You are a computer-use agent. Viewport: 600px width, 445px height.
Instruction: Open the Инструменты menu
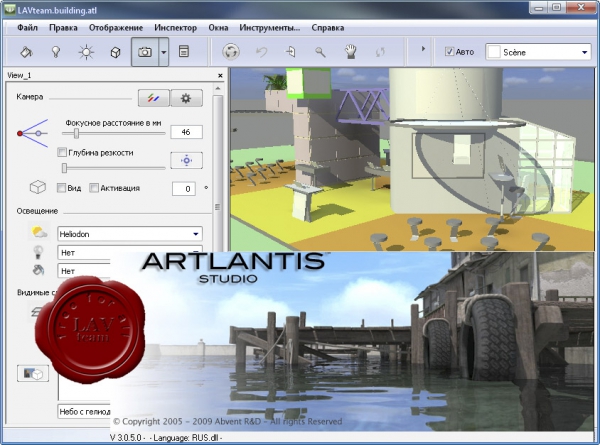(x=269, y=28)
